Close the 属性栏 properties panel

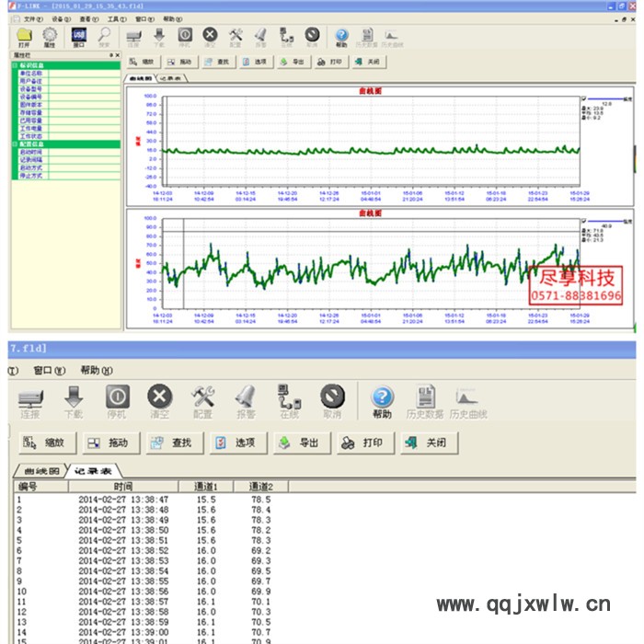tap(118, 55)
